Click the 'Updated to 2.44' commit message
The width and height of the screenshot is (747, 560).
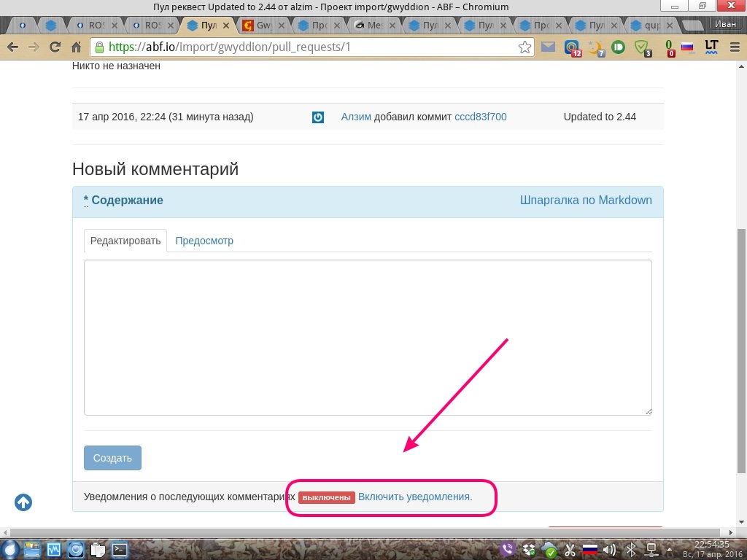(600, 117)
